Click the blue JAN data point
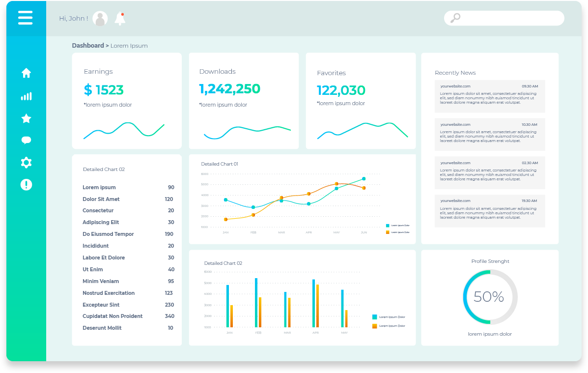588x373 pixels. 225,200
